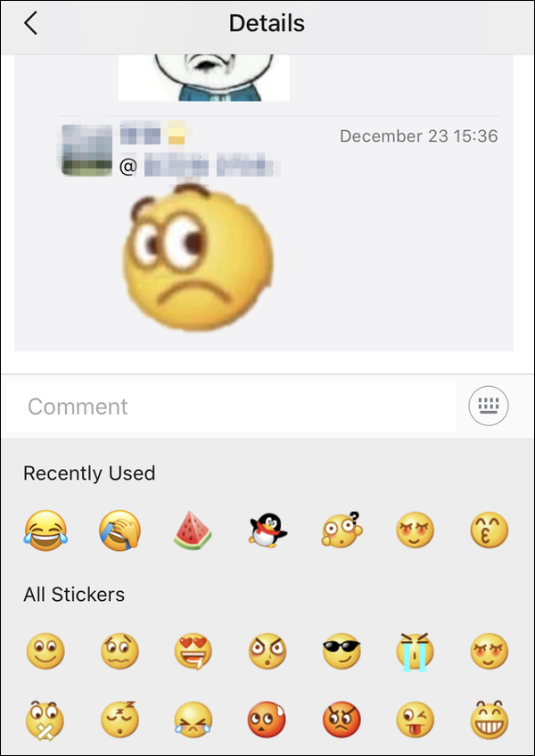Pick the winking tongue-out emoji

[x=415, y=720]
